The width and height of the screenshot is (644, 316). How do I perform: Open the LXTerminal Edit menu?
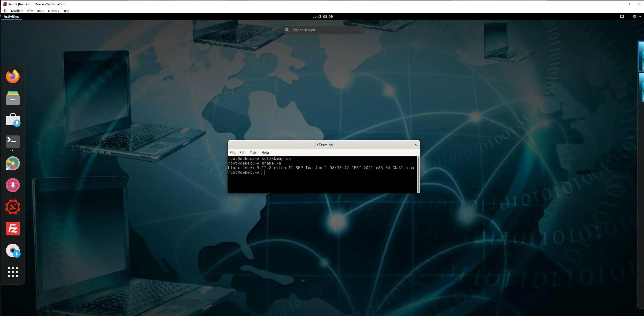tap(242, 153)
